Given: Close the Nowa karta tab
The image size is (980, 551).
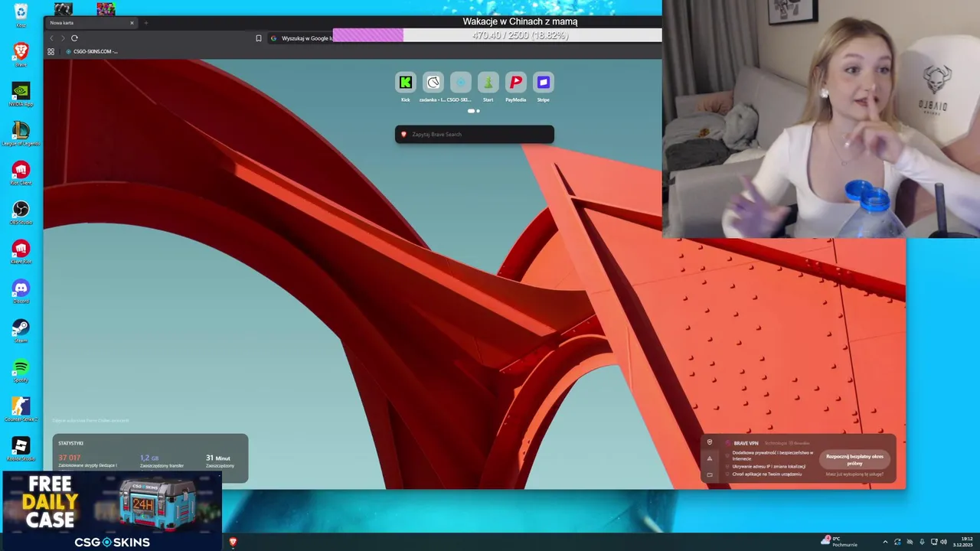Looking at the screenshot, I should 132,23.
